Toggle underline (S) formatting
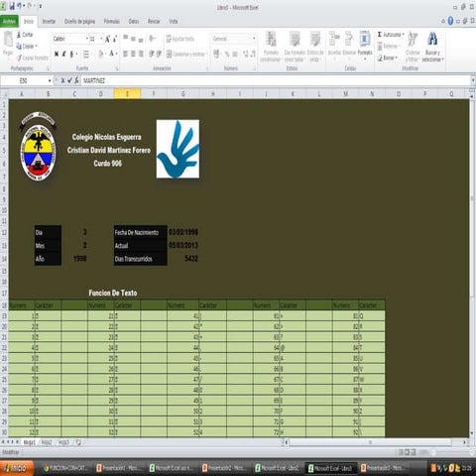 click(71, 54)
